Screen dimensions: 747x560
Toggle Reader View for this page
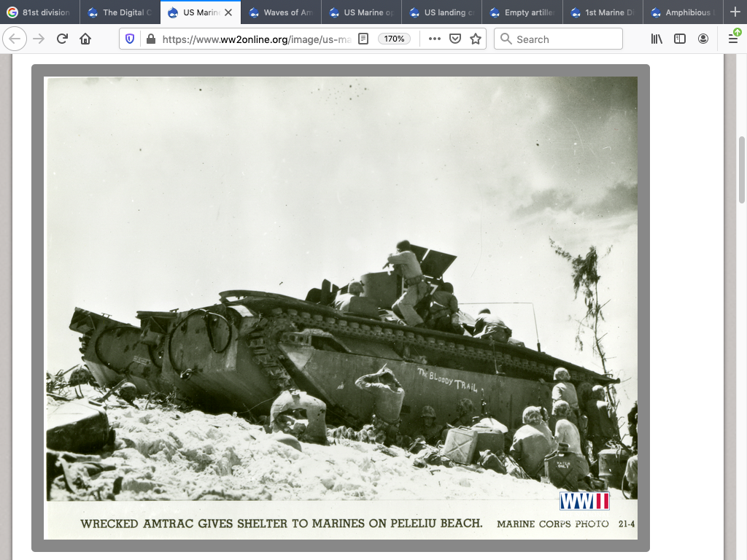[x=363, y=39]
